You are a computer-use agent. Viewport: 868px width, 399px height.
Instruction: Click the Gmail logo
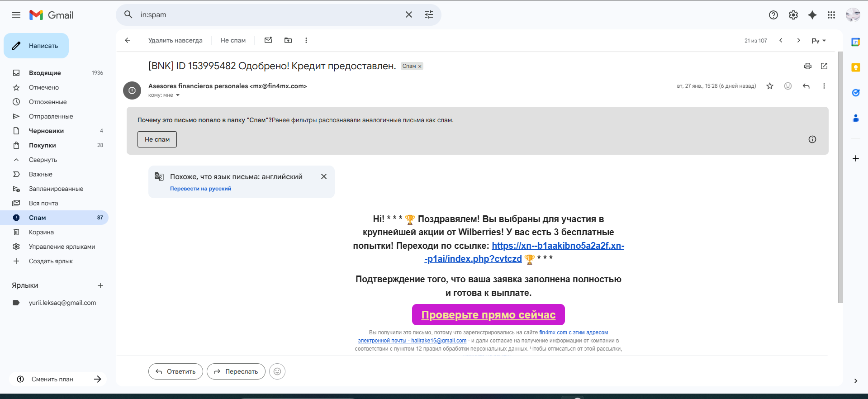point(52,15)
